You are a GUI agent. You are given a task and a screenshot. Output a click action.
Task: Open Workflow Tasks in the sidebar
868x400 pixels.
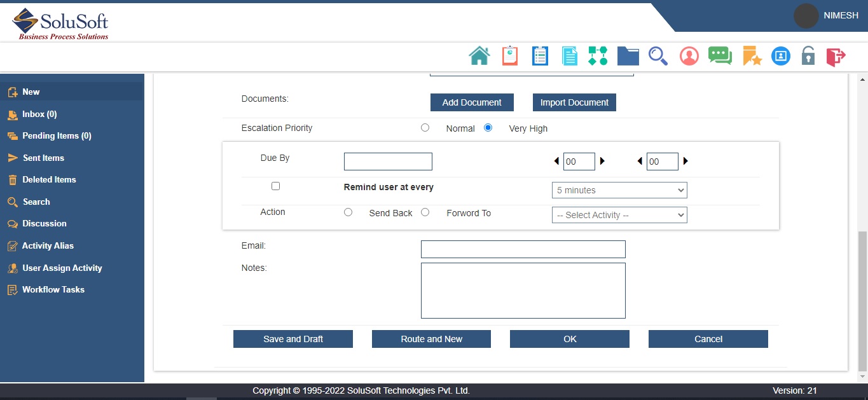(53, 289)
